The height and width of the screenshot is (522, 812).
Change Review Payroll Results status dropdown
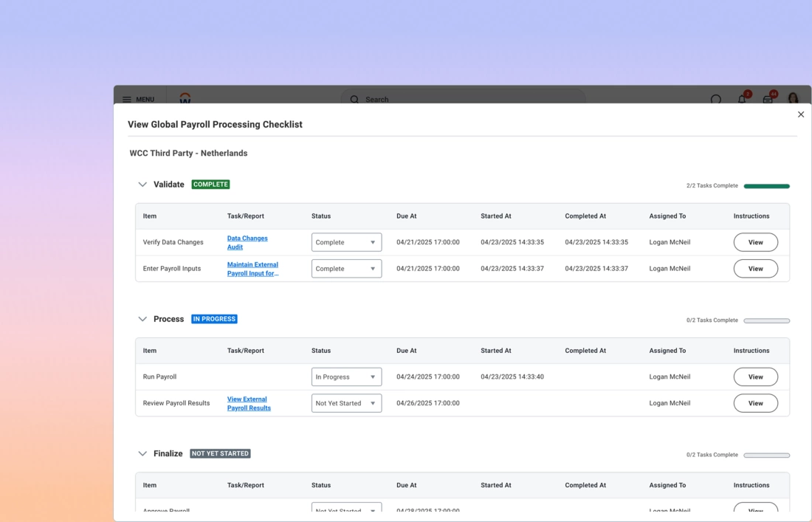[x=346, y=403]
